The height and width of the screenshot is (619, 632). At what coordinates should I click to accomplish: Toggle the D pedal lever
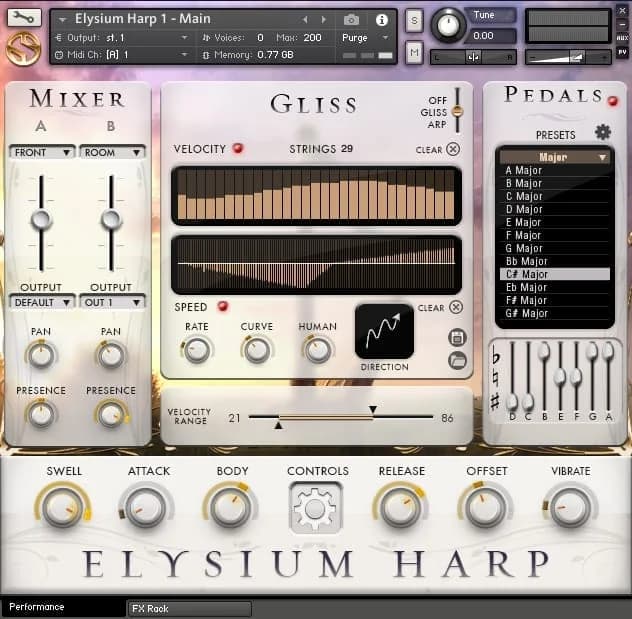[512, 401]
